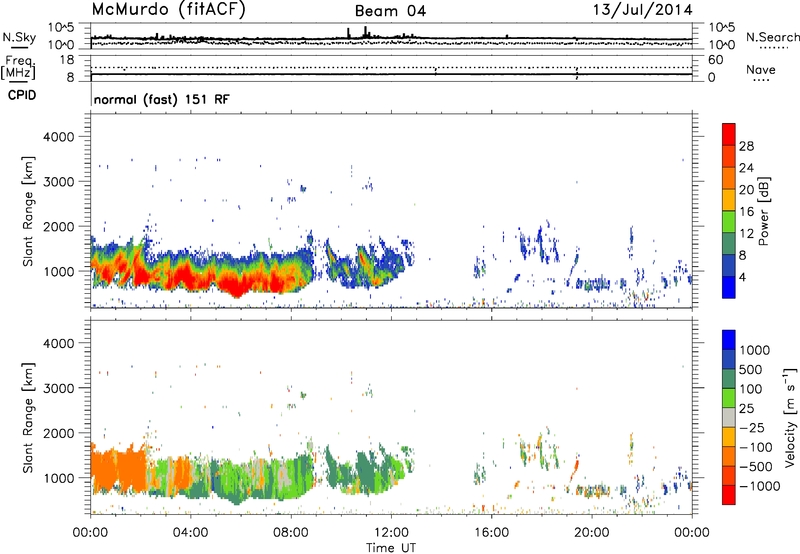Select the "Time UT" axis label
Image resolution: width=800 pixels, height=554 pixels.
391,548
